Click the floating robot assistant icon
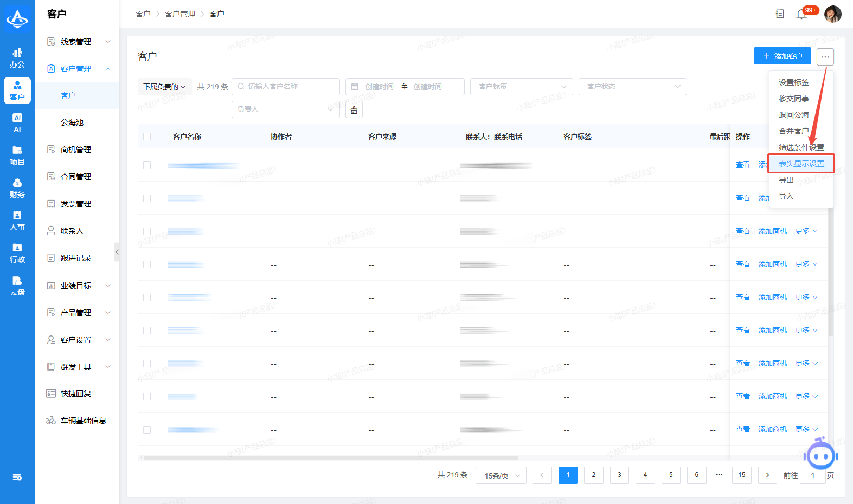Screen dimensions: 853x504 (820, 455)
